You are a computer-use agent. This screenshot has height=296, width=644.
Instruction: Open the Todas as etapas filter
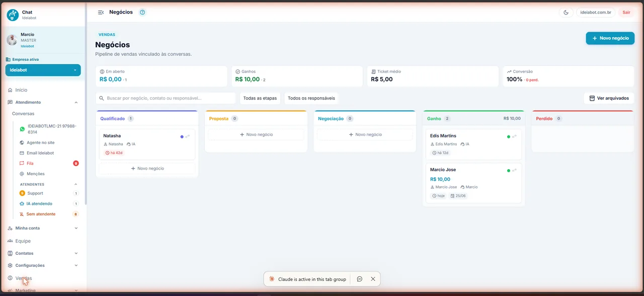point(260,98)
